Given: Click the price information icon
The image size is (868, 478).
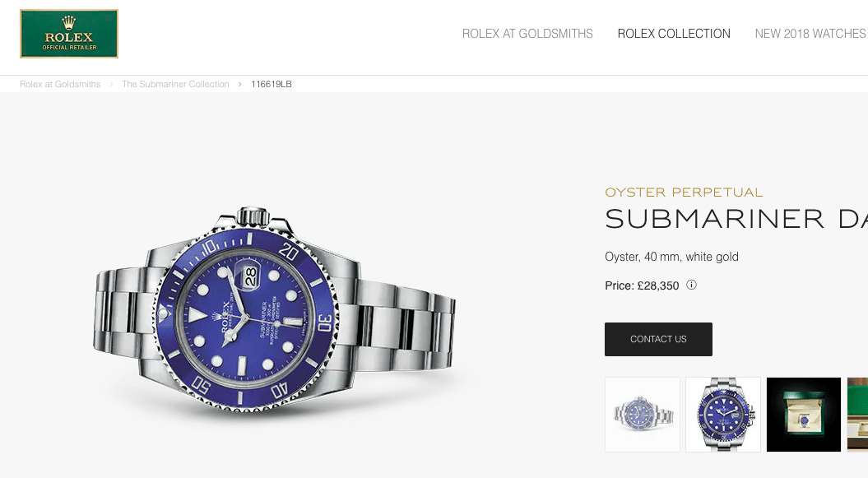Looking at the screenshot, I should [691, 285].
